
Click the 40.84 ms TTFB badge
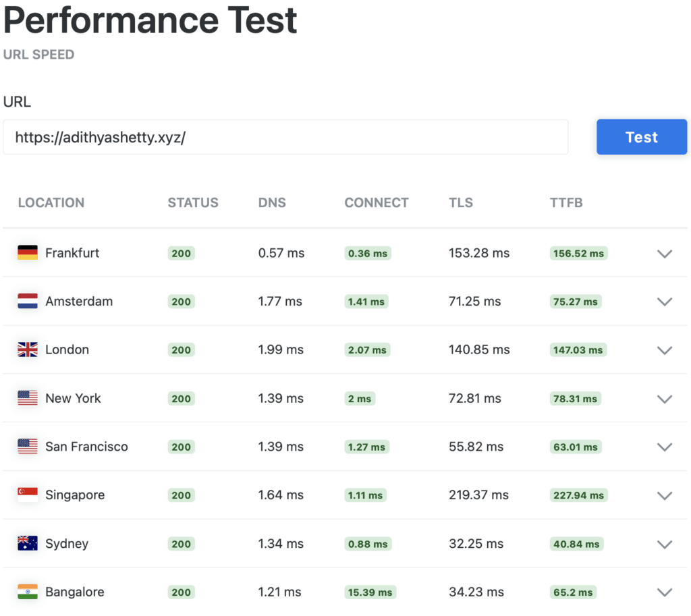[x=576, y=544]
